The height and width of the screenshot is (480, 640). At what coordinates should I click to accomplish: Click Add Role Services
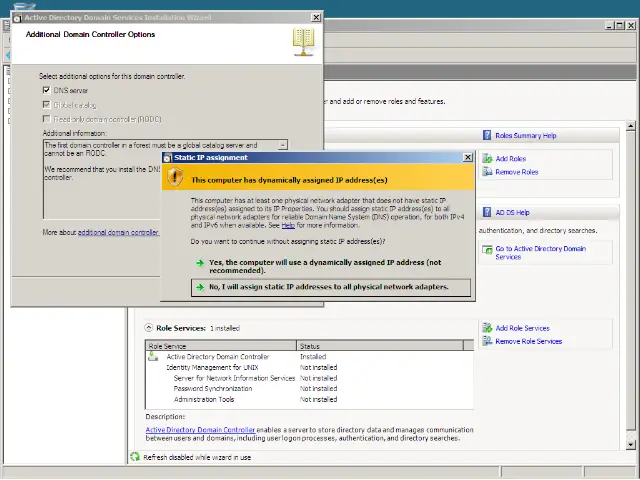(x=522, y=328)
